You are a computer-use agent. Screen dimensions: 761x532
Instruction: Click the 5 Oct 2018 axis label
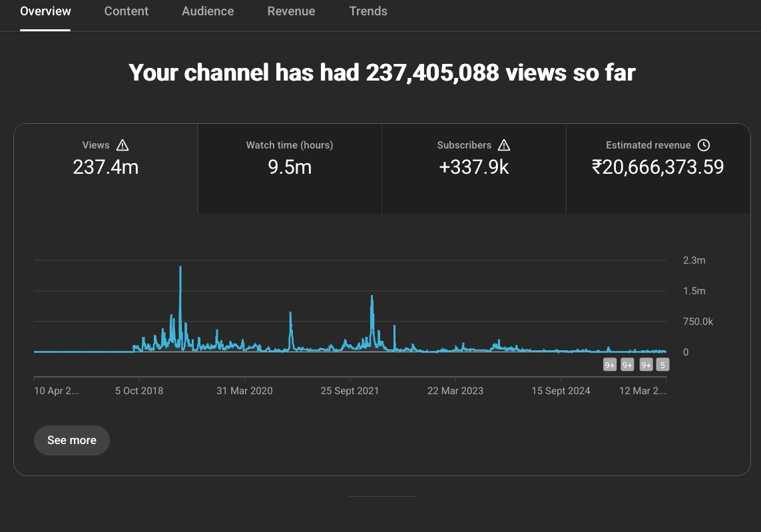tap(139, 391)
